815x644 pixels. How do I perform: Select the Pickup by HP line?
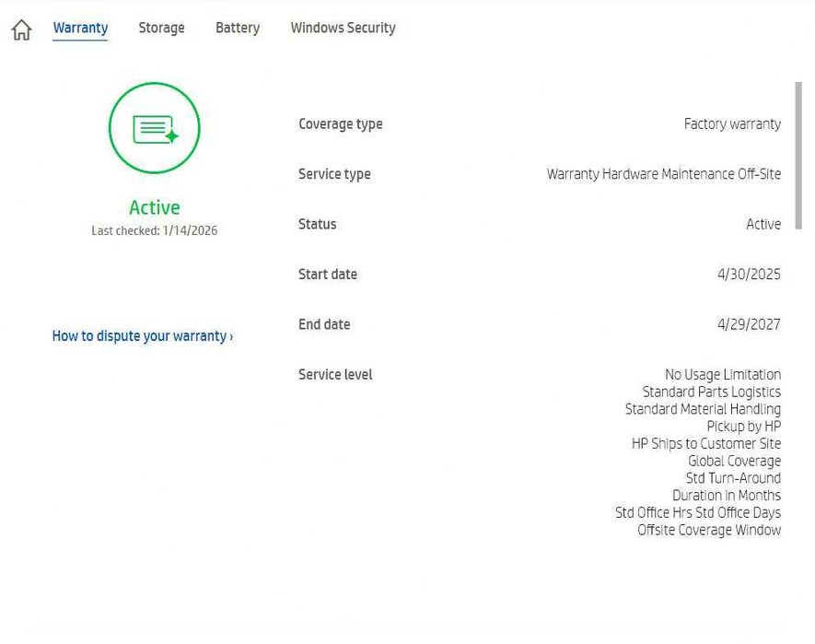[x=744, y=426]
